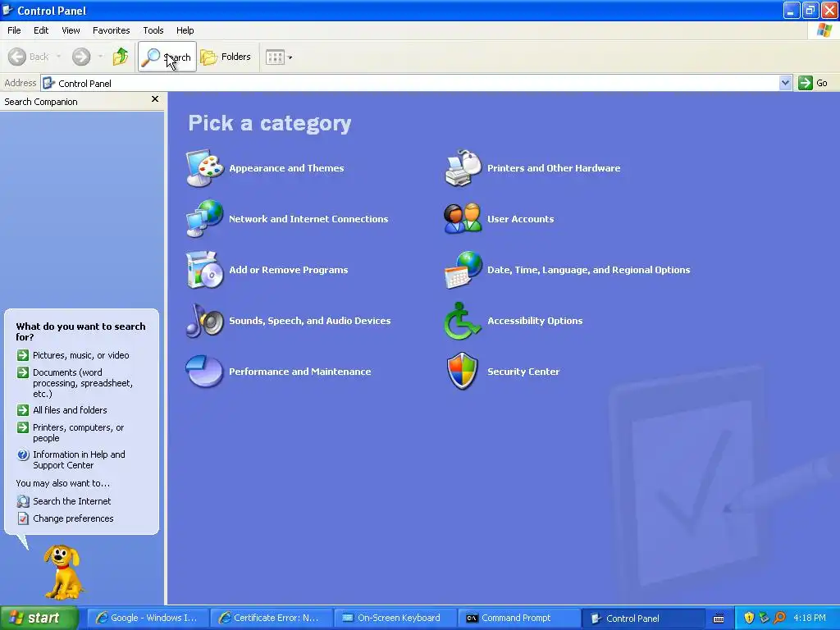Open the Performance and Maintenance pie chart icon
This screenshot has width=840, height=630.
click(204, 372)
